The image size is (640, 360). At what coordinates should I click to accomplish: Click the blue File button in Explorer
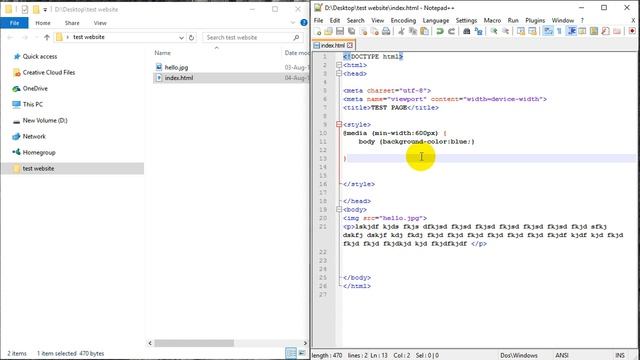click(x=14, y=23)
